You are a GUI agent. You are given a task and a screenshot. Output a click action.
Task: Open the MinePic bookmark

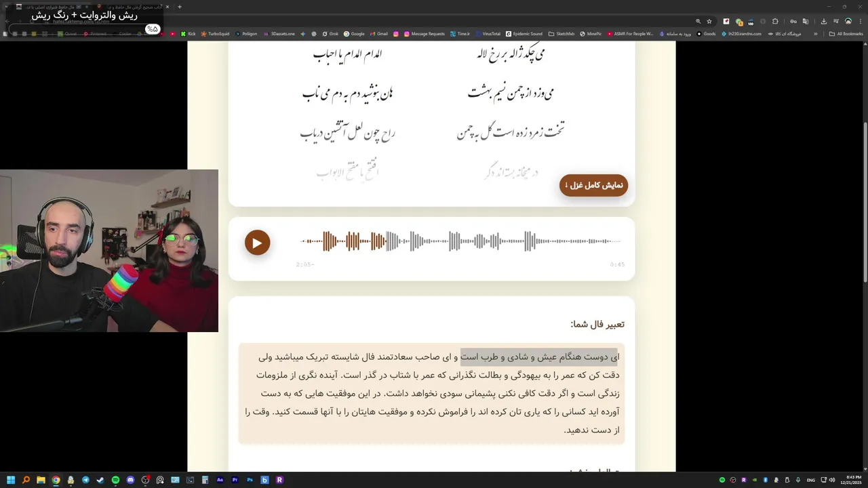[x=591, y=34]
